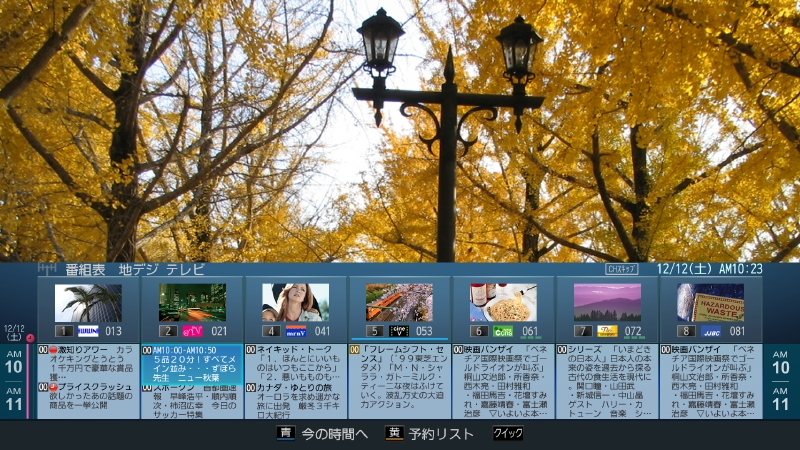Click the AM 11 label on right time axis
Image resolution: width=800 pixels, height=450 pixels.
point(781,399)
